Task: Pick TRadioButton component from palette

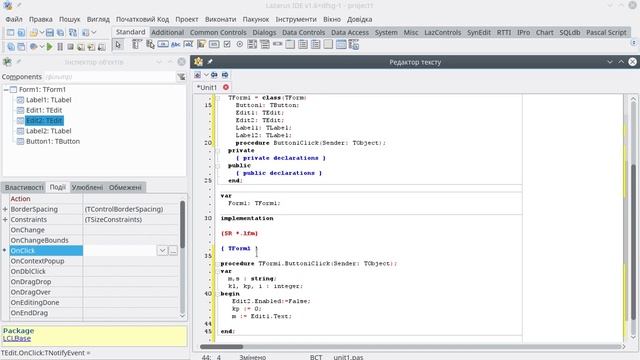Action: coord(240,44)
